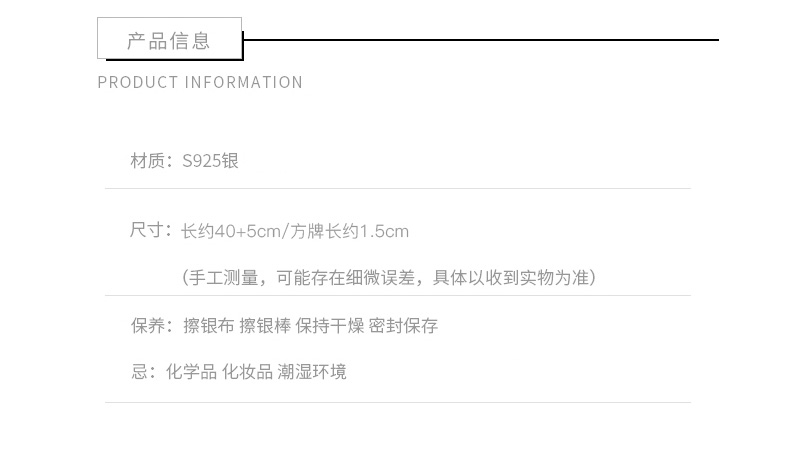
Task: Click the 化学品 text
Action: (x=189, y=372)
